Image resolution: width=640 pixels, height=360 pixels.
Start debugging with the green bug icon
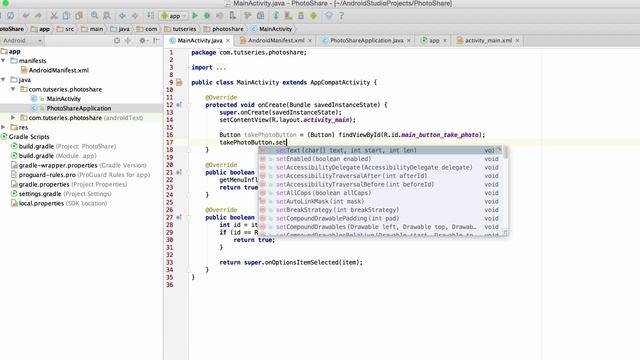pos(207,16)
